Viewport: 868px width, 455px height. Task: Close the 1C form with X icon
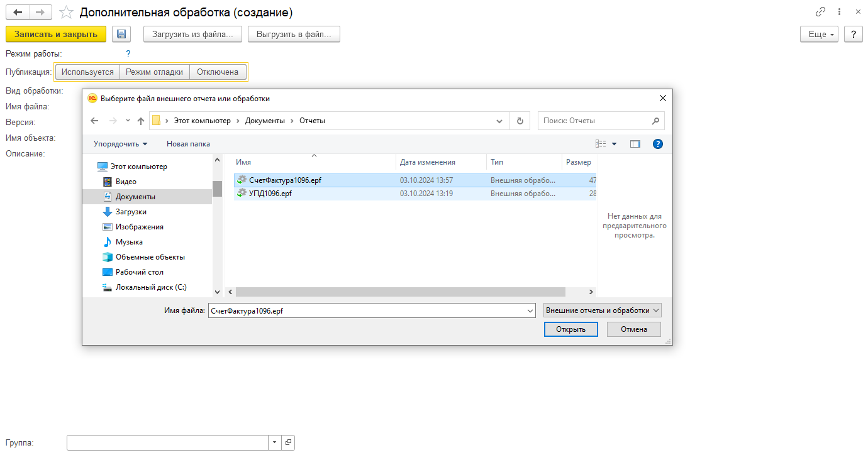coord(857,12)
